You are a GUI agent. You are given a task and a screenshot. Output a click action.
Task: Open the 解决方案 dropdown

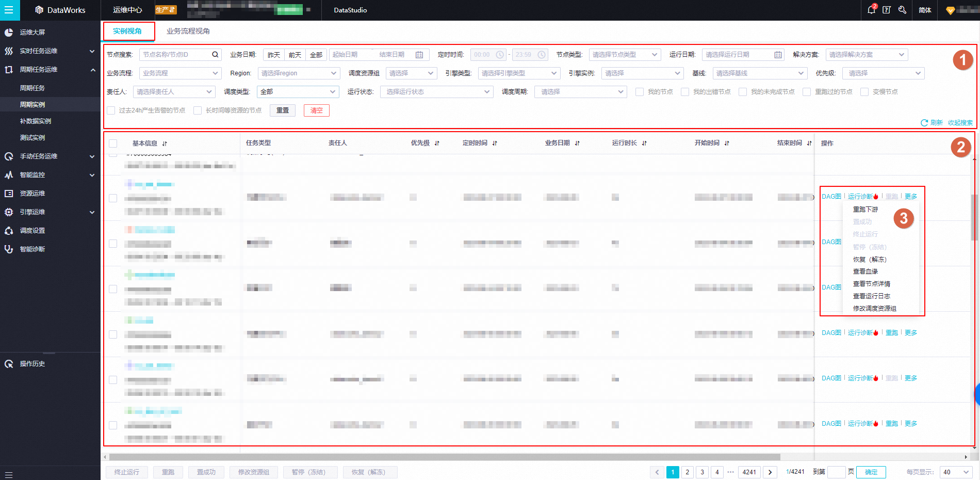(867, 55)
